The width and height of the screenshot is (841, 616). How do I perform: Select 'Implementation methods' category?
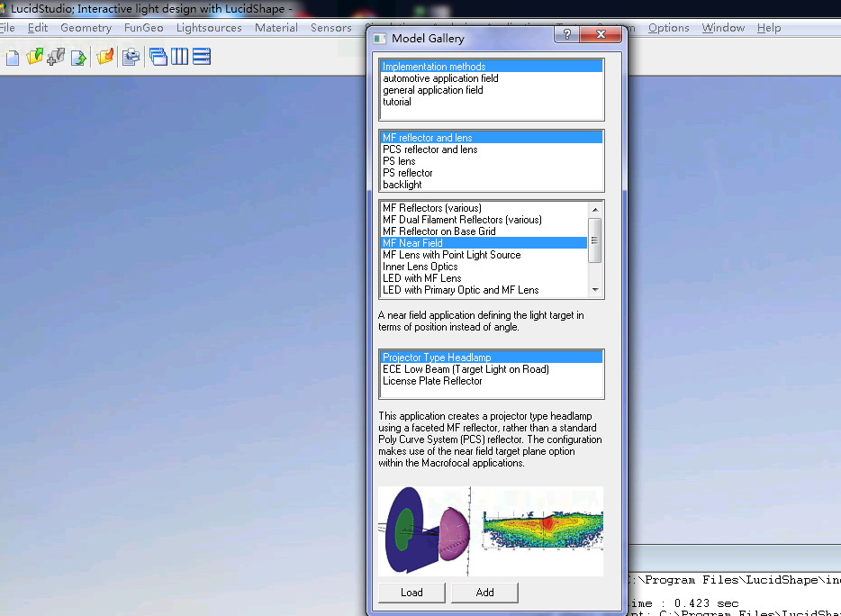[x=492, y=67]
